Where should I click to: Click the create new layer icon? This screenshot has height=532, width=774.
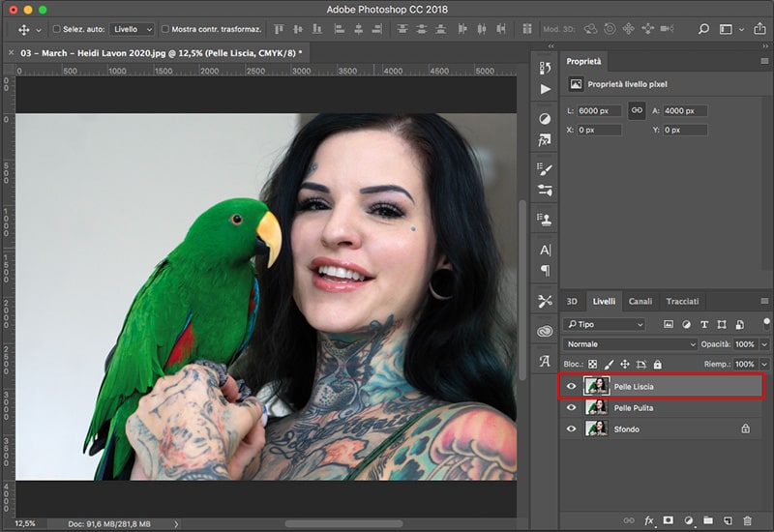[x=729, y=520]
